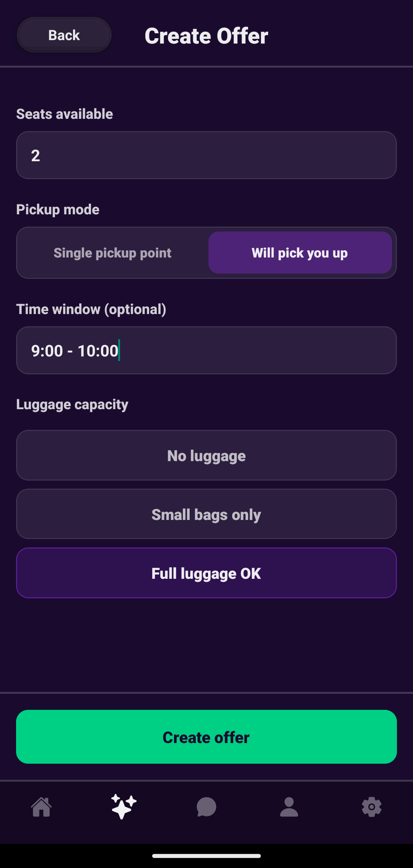Choose Full luggage OK option
Image resolution: width=413 pixels, height=868 pixels.
206,573
